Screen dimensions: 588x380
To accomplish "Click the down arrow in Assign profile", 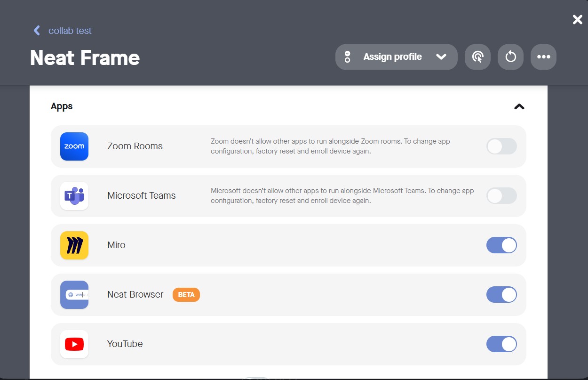I will pyautogui.click(x=441, y=57).
